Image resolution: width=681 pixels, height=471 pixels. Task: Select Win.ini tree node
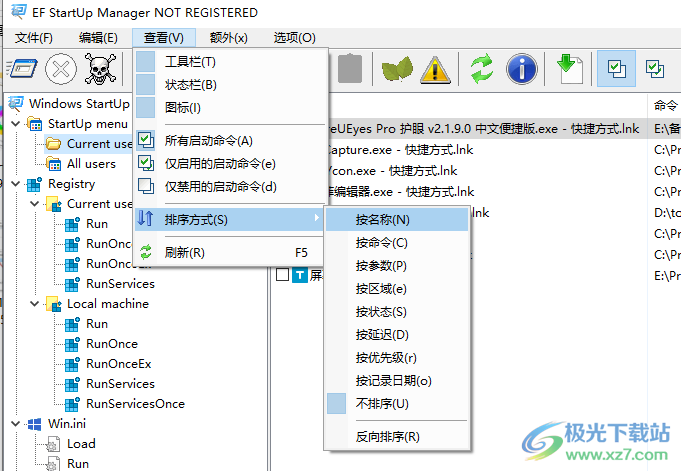coord(67,424)
